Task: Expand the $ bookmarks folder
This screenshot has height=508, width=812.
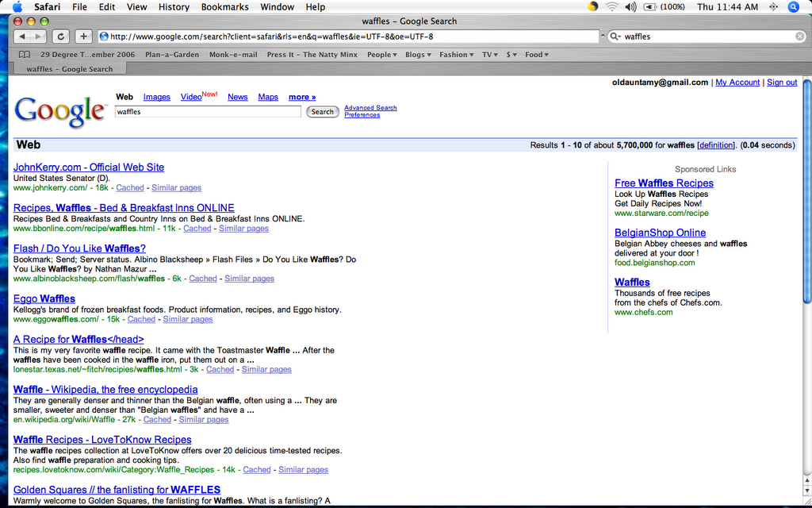Action: pos(511,55)
